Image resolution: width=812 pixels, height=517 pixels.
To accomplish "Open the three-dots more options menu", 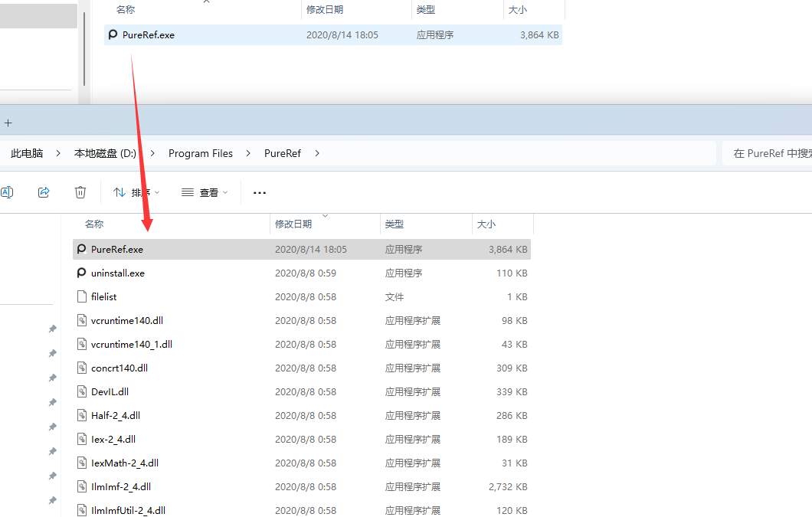I will [x=260, y=193].
